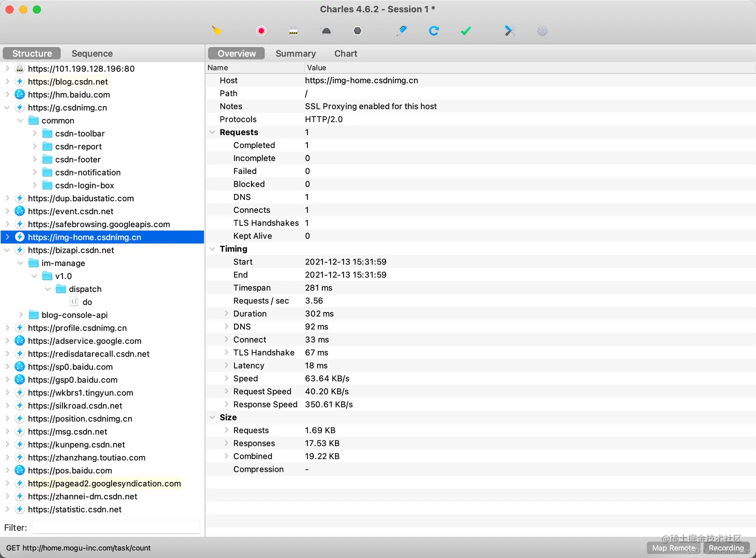This screenshot has height=558, width=756.
Task: Click the Host value https://img-home.csdnimg.cn
Action: coord(361,80)
